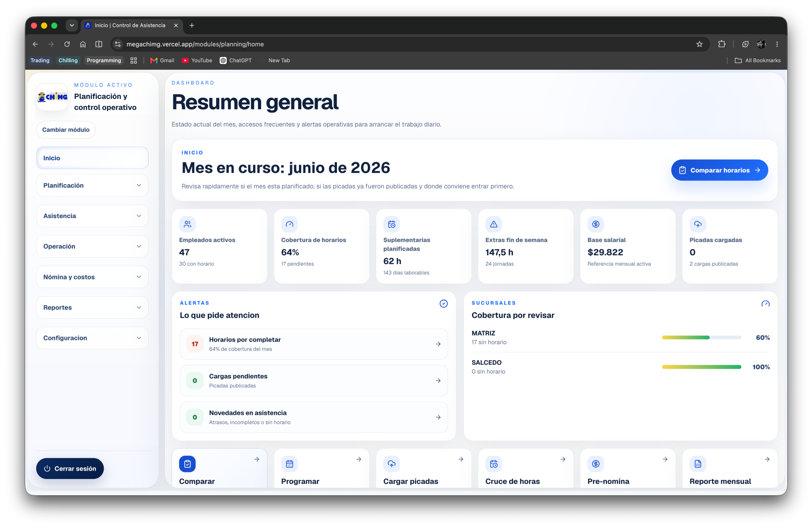The width and height of the screenshot is (812, 528).
Task: Open a new browser tab with plus
Action: tap(192, 26)
